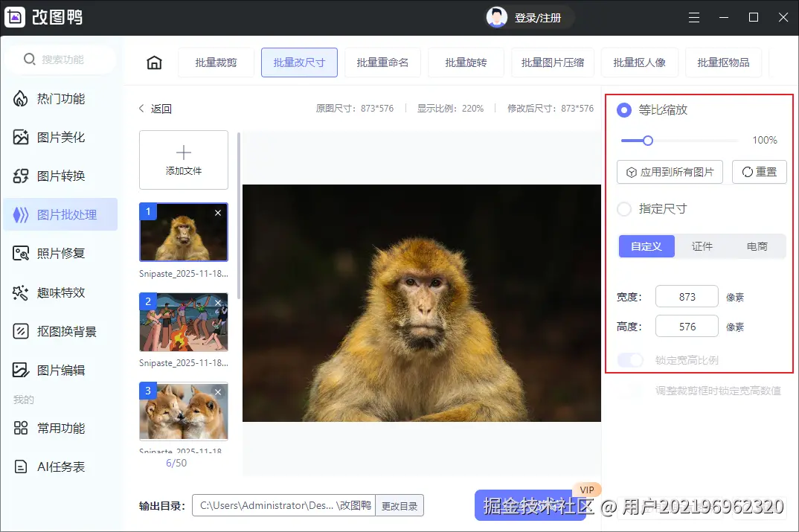Viewport: 799px width, 532px height.
Task: Select the 自定义 size preset tab
Action: 646,246
